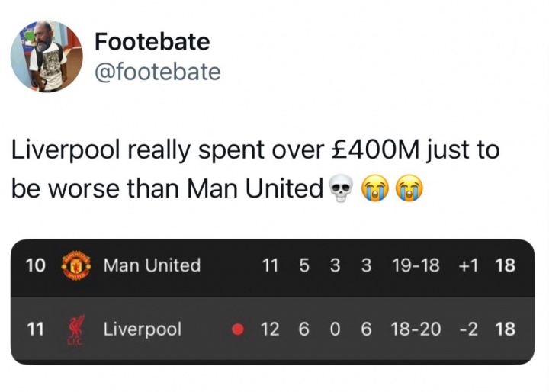Viewport: 549px width, 392px height.
Task: Click the red dot beside Liverpool
Action: 237,330
